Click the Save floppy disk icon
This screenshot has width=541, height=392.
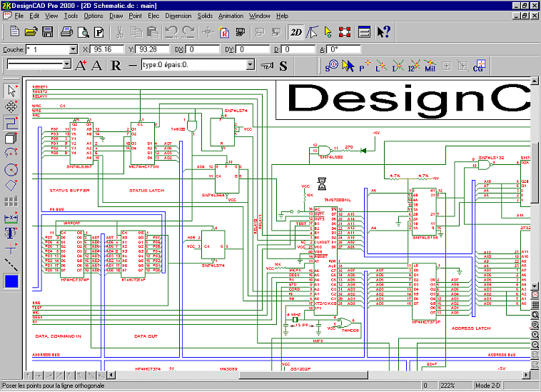48,32
